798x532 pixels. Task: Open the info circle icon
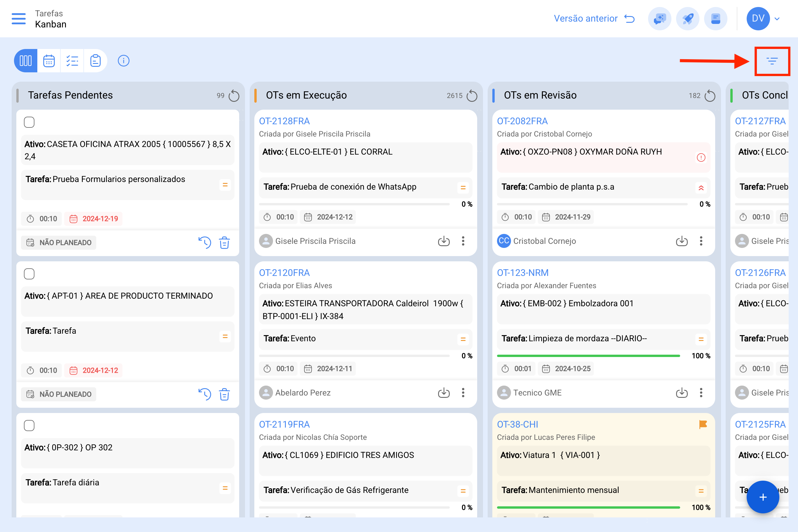[x=123, y=61]
